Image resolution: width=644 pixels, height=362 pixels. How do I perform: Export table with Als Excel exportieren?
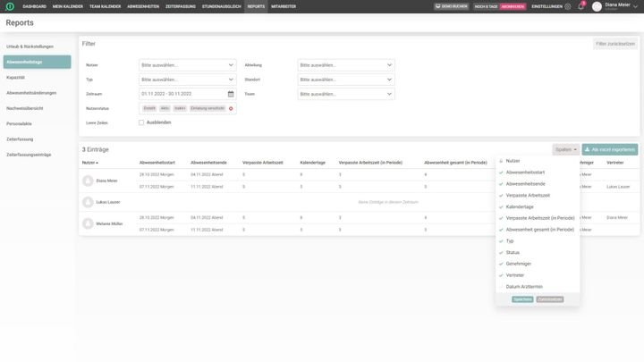pos(610,149)
